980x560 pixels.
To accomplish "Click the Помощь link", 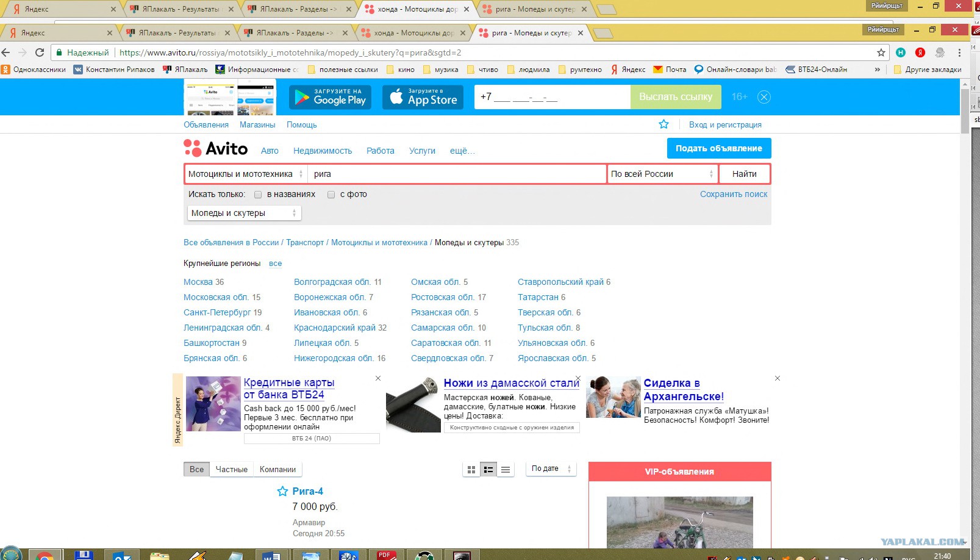I will [302, 124].
